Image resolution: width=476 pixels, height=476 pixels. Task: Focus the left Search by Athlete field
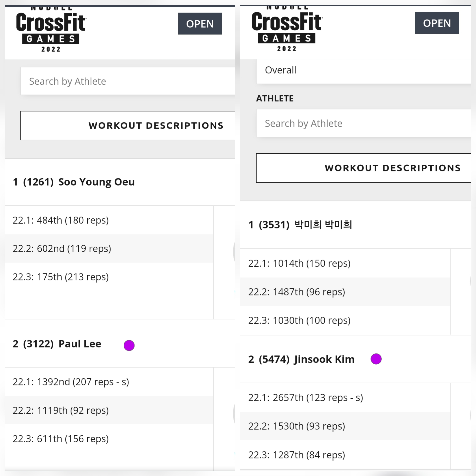128,81
